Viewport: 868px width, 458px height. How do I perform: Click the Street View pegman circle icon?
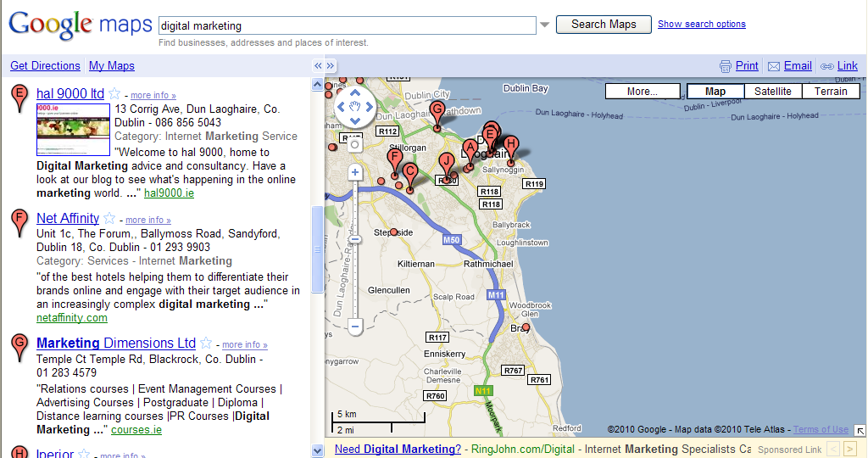pyautogui.click(x=355, y=145)
